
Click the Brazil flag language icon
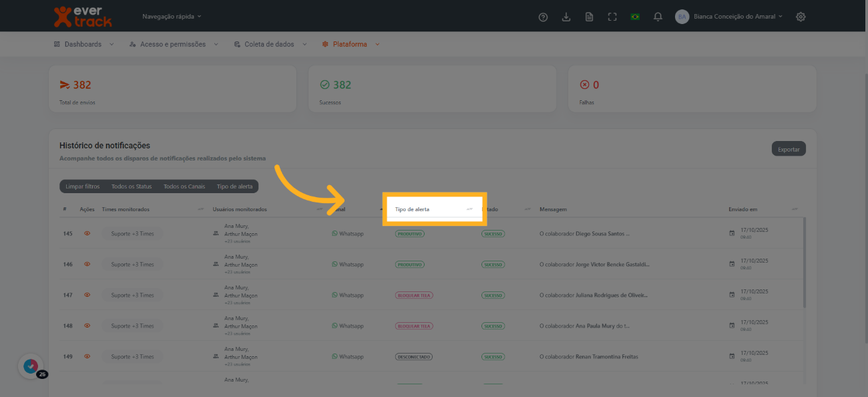tap(635, 17)
